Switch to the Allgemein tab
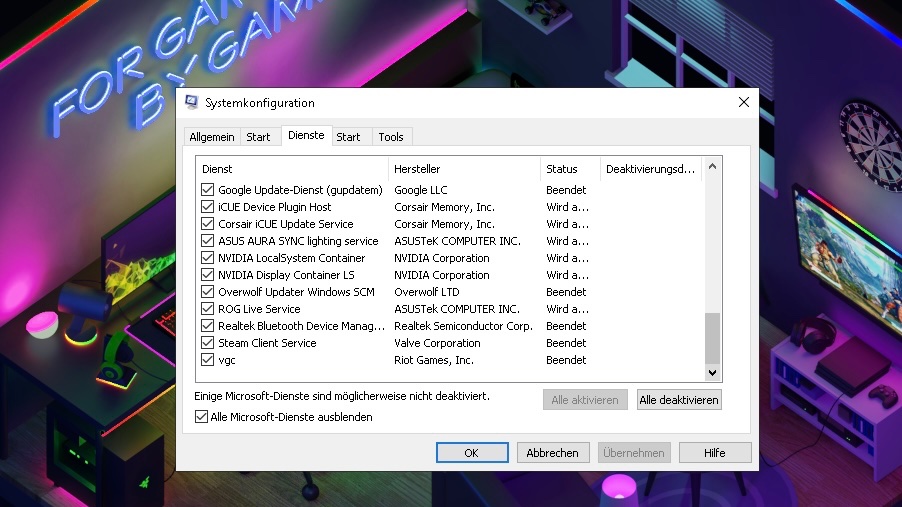 point(212,137)
